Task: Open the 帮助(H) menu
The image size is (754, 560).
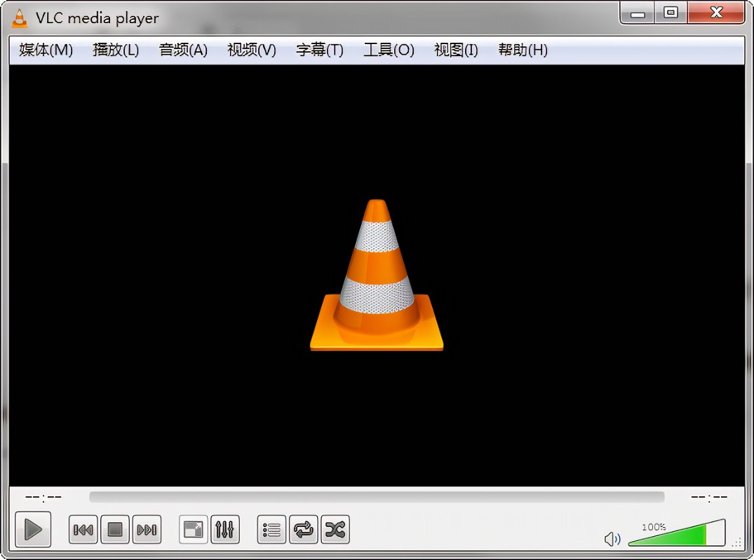Action: tap(522, 50)
